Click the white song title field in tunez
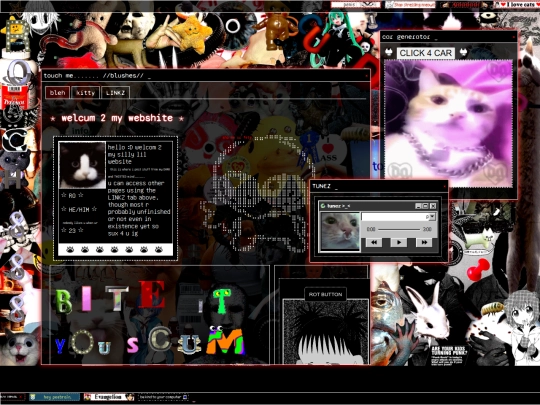This screenshot has height=405, width=540. click(395, 217)
